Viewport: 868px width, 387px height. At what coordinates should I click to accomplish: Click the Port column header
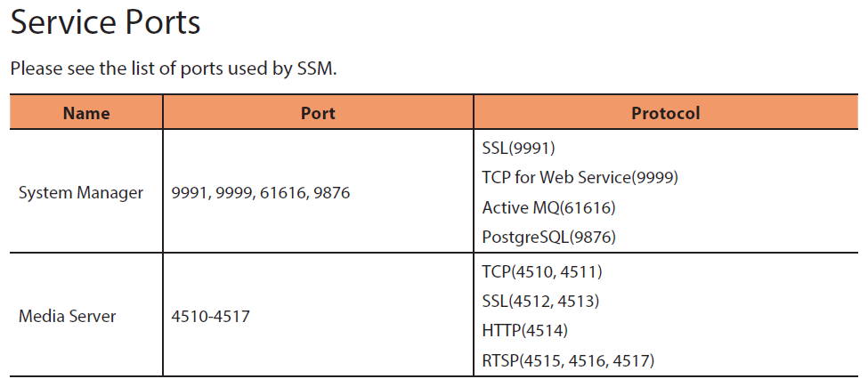point(318,113)
